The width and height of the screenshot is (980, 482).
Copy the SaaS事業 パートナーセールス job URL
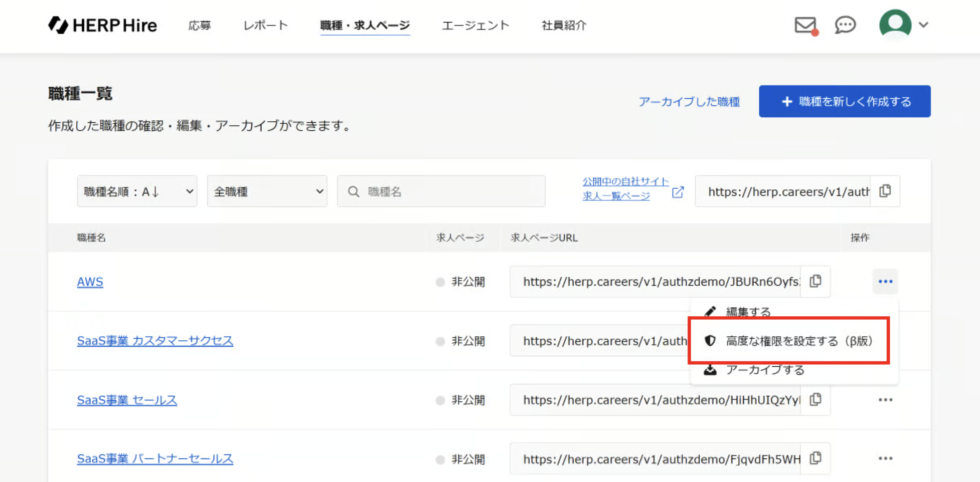[x=815, y=458]
